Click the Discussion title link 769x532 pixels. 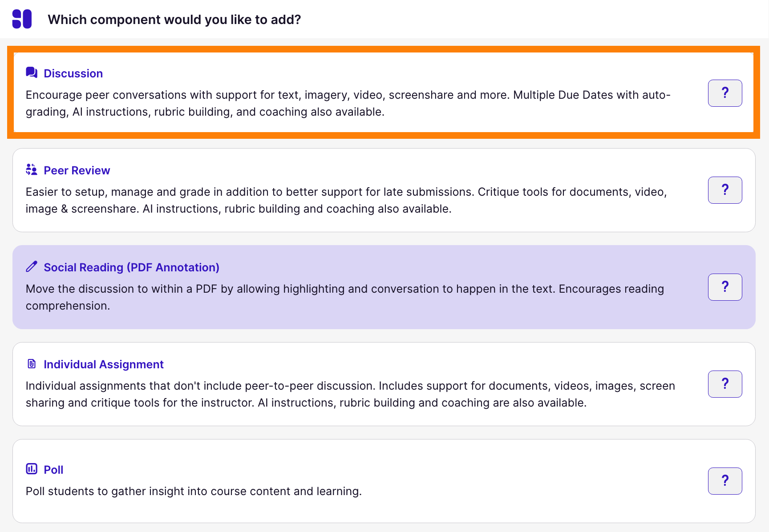[x=73, y=73]
